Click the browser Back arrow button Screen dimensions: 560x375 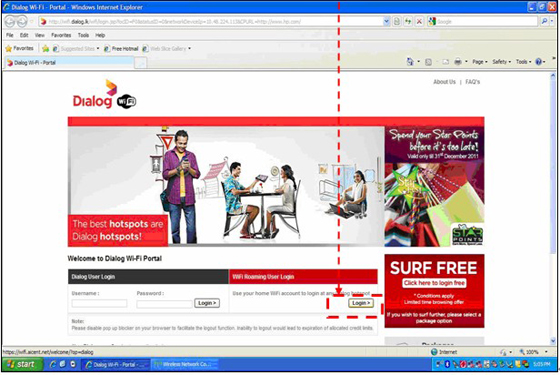click(x=10, y=22)
